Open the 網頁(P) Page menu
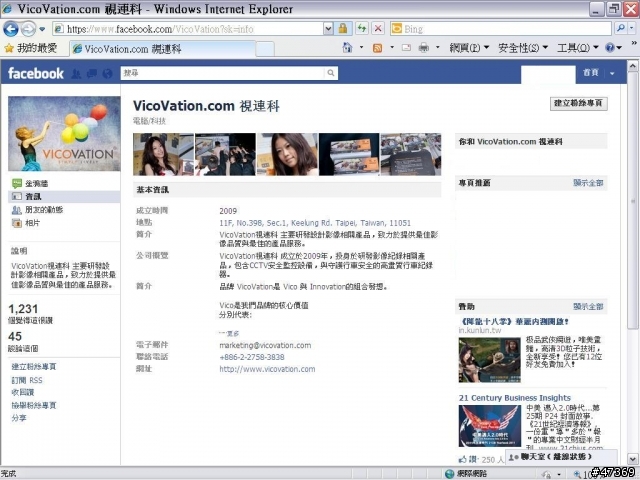Viewport: 640px width, 480px height. (469, 48)
